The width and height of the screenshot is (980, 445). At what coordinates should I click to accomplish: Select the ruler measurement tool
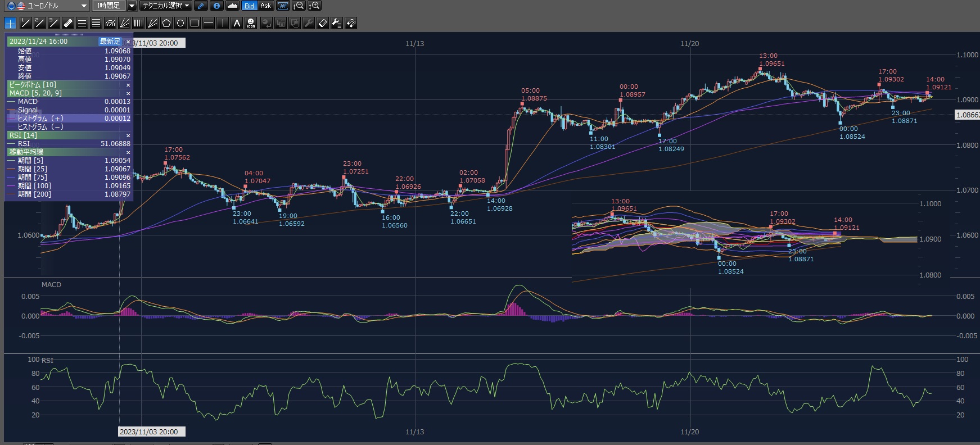pos(67,23)
